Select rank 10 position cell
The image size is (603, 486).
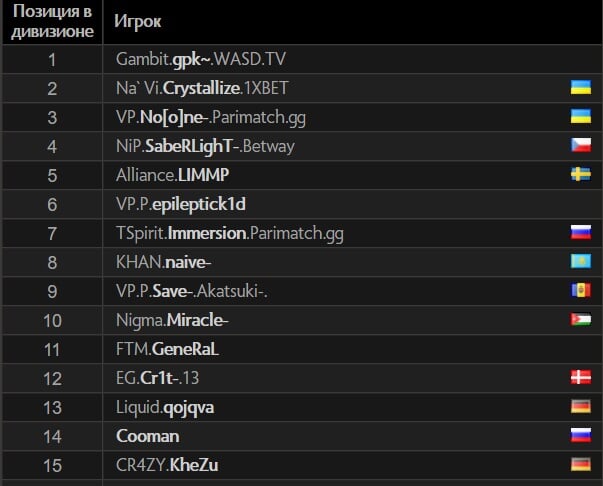click(52, 320)
